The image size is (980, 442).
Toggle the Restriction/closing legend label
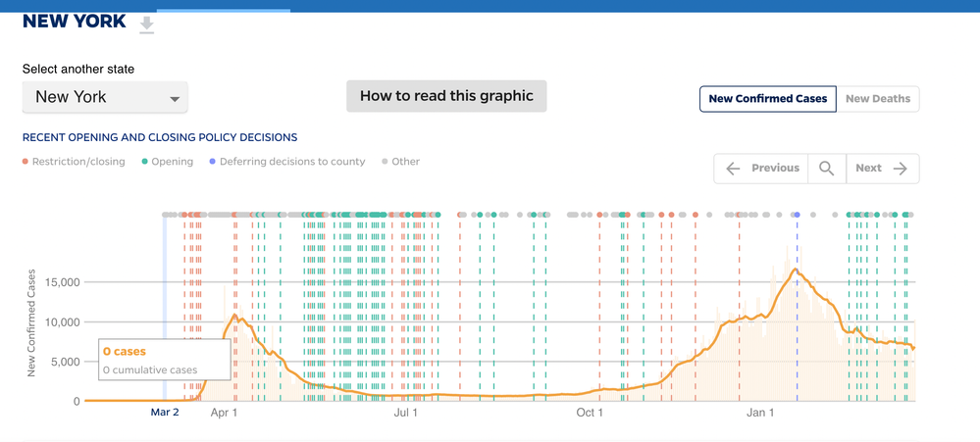coord(78,162)
